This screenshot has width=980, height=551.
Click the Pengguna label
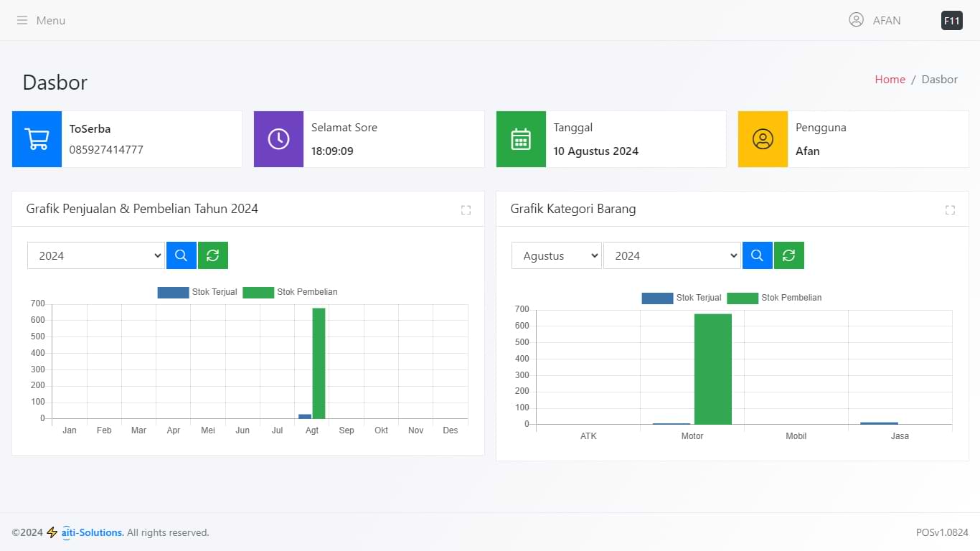821,128
